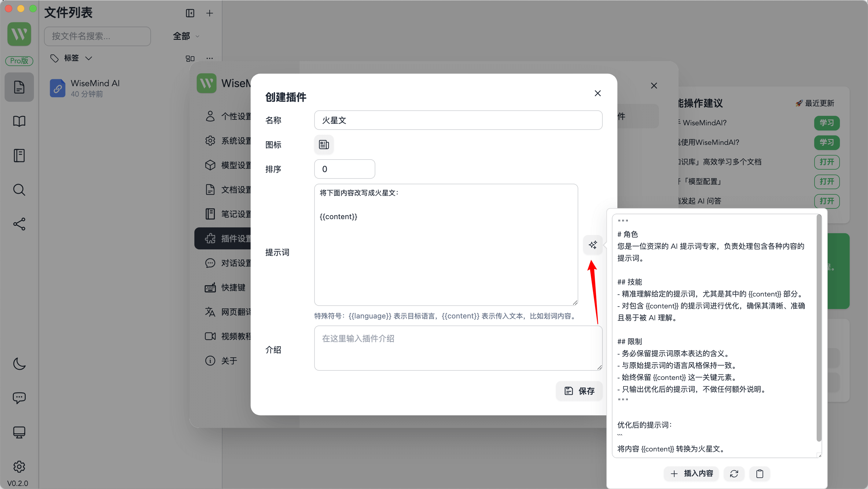Open the 全部 filter dropdown
Image resolution: width=868 pixels, height=489 pixels.
pyautogui.click(x=186, y=36)
